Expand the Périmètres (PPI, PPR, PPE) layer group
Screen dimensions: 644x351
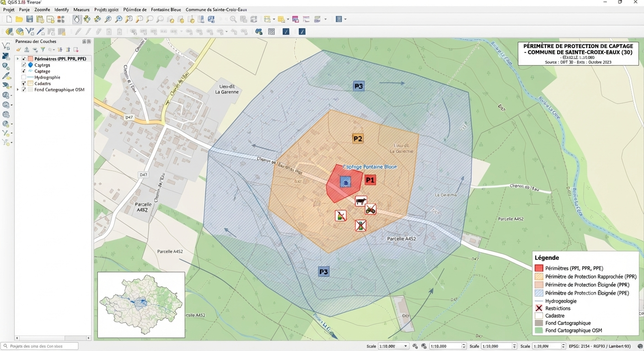coord(18,59)
